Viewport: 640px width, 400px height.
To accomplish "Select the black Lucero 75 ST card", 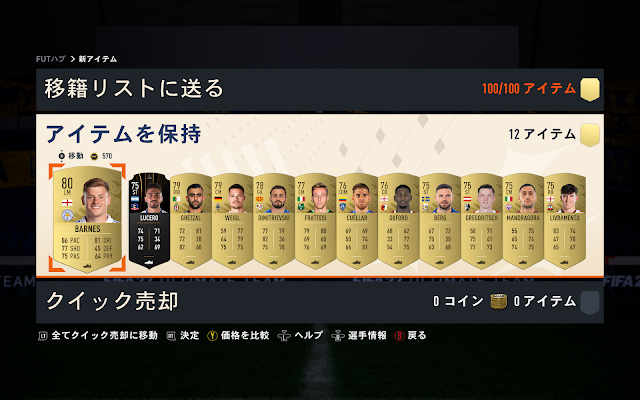I will pyautogui.click(x=149, y=220).
